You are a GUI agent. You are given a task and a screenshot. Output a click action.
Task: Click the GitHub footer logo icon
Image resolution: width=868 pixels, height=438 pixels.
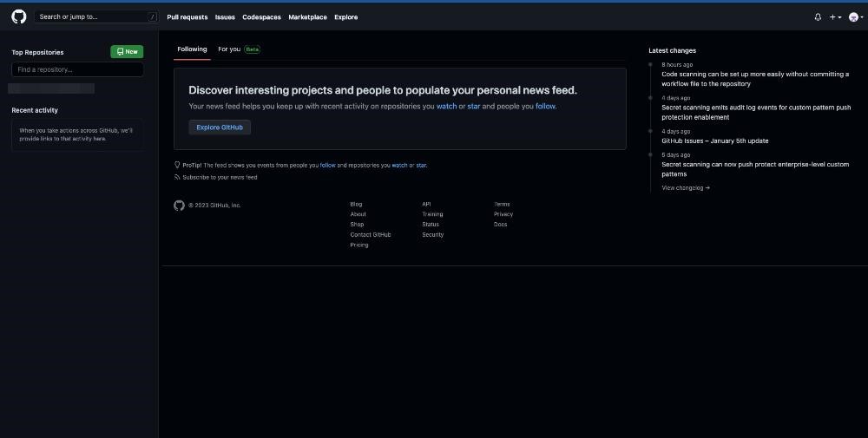(179, 206)
